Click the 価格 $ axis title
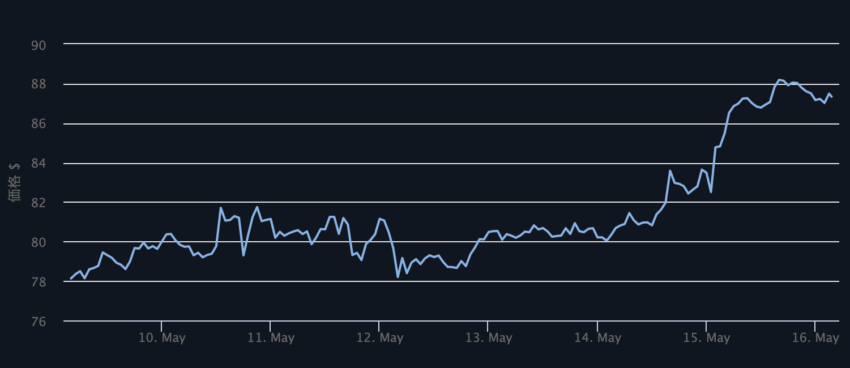This screenshot has height=368, width=850. pyautogui.click(x=15, y=182)
